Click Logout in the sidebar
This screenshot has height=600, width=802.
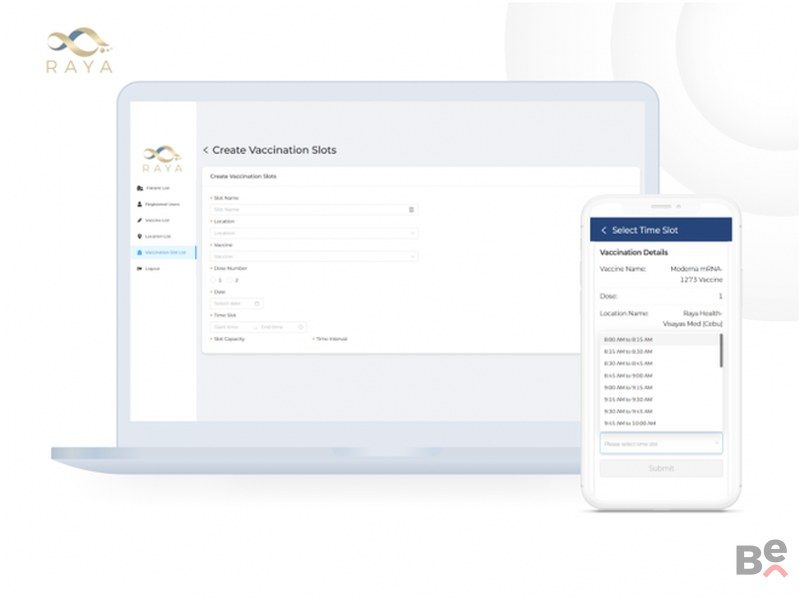pos(148,269)
